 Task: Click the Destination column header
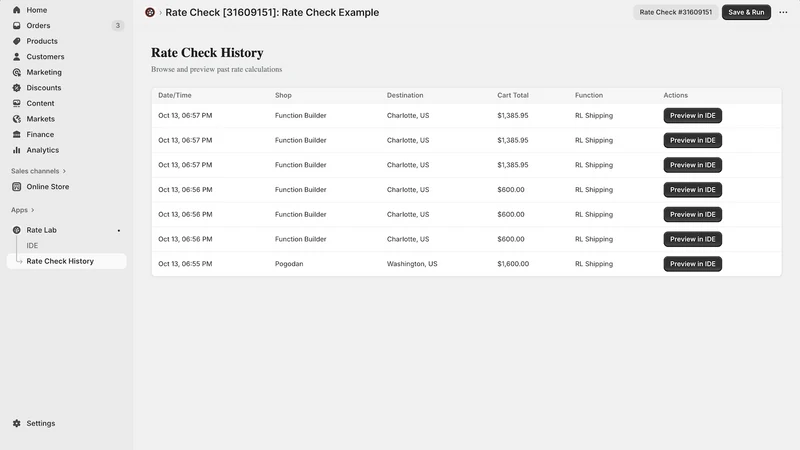pyautogui.click(x=405, y=95)
